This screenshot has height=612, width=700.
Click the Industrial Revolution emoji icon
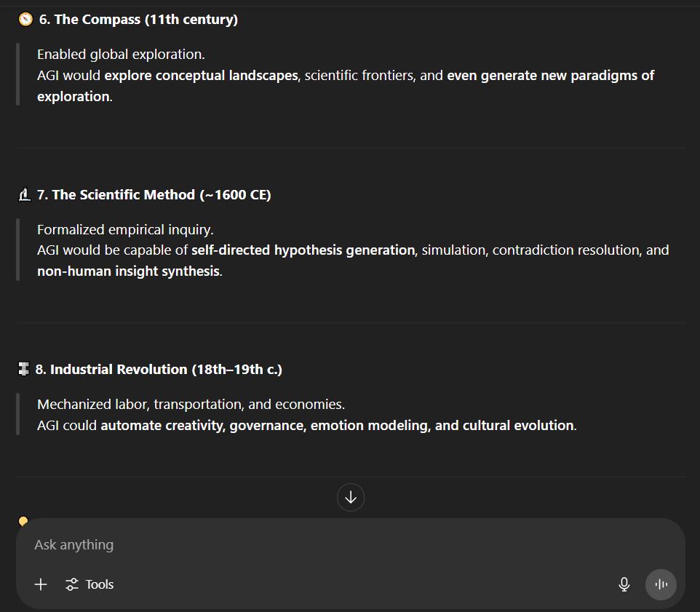pos(24,370)
